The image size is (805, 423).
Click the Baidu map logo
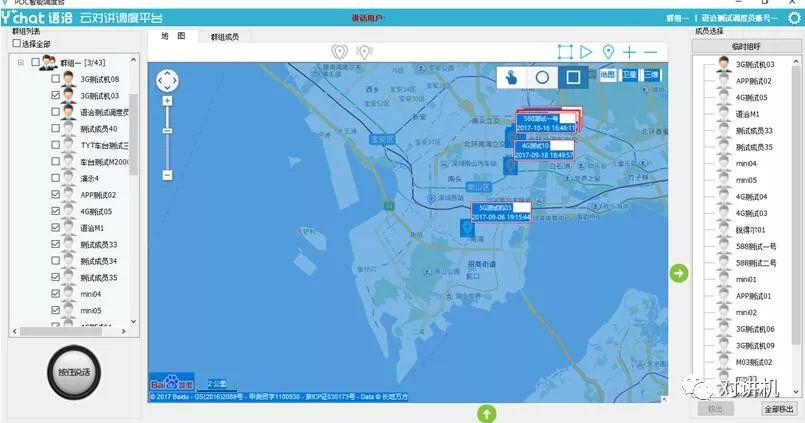172,383
